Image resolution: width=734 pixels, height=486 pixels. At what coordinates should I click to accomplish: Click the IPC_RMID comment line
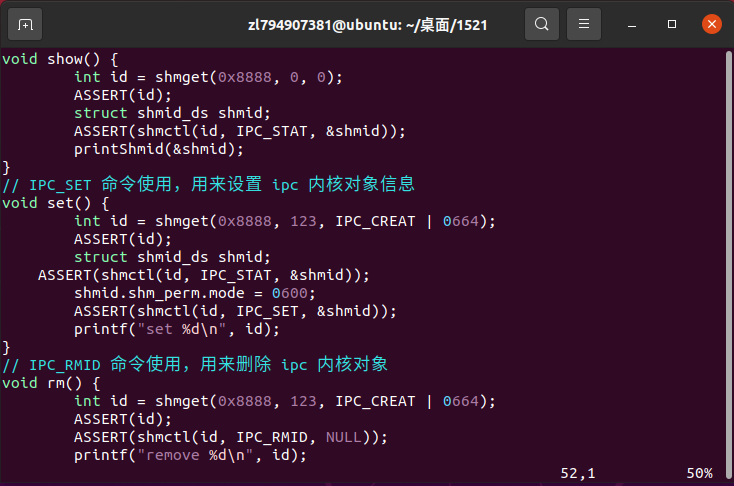coord(195,364)
